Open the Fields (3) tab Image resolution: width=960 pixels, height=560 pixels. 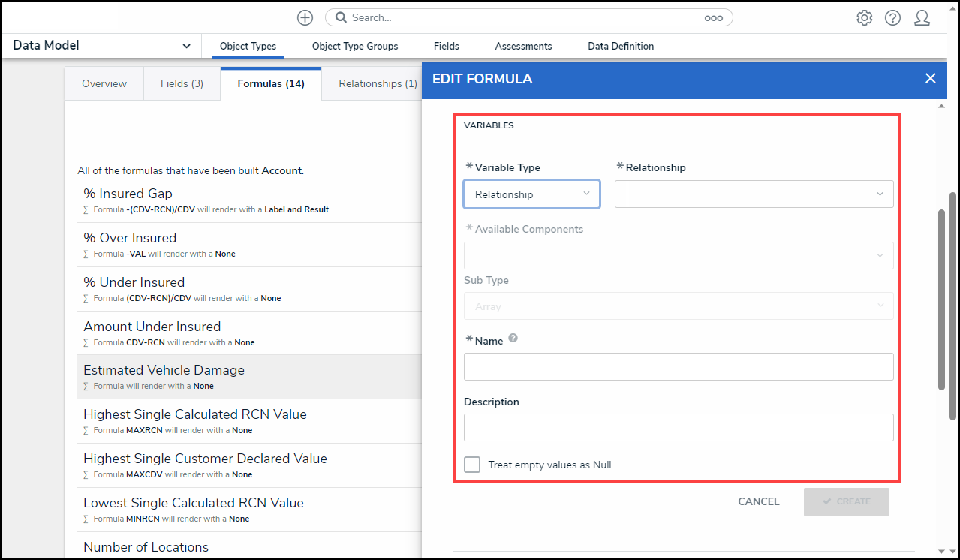182,83
